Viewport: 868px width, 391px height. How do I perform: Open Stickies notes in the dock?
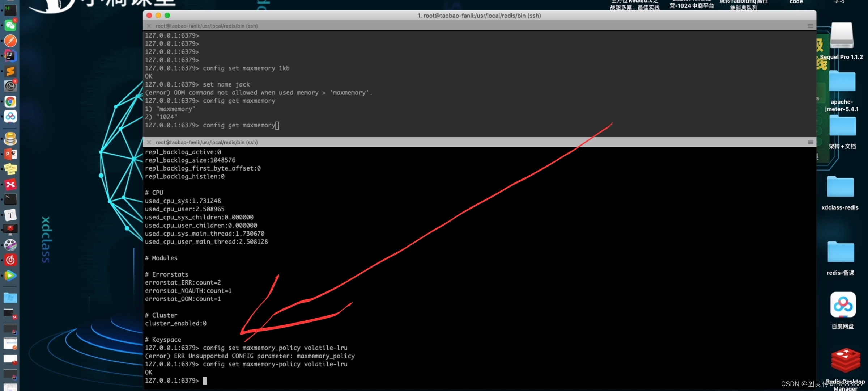tap(10, 169)
